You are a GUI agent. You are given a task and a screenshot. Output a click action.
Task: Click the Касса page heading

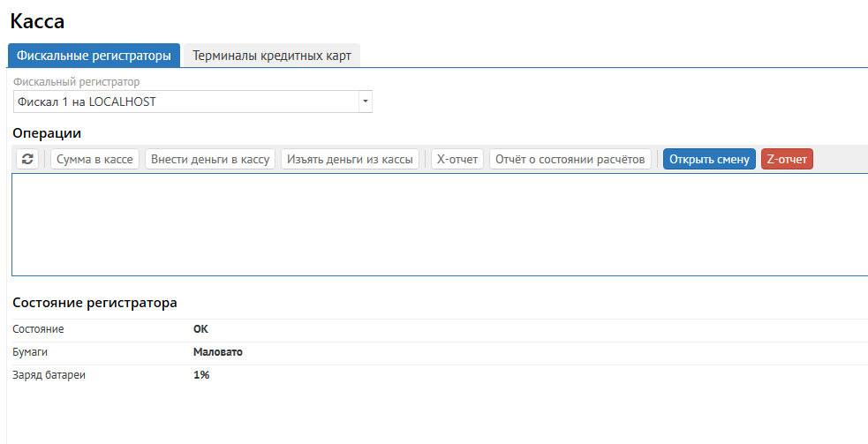pyautogui.click(x=37, y=21)
